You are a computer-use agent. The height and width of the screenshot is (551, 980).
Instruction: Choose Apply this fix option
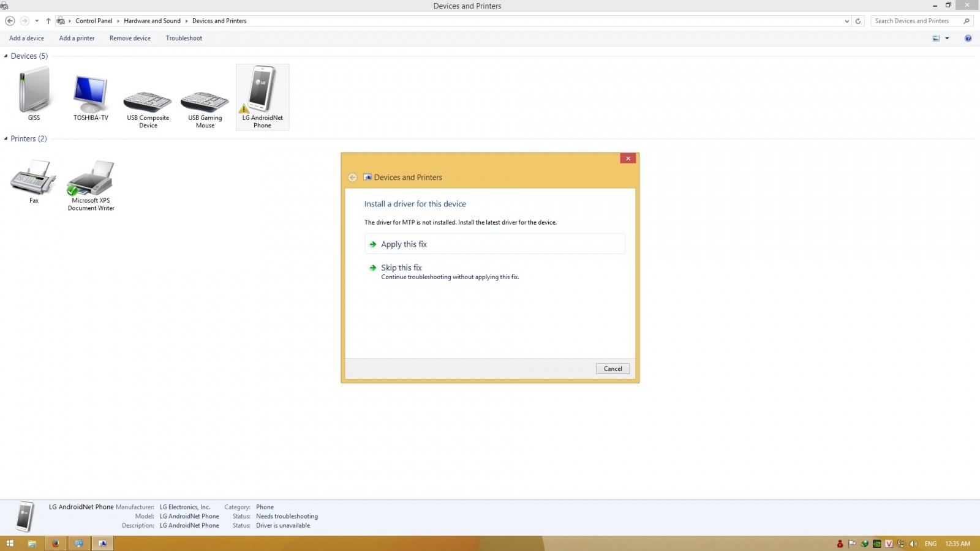tap(404, 244)
